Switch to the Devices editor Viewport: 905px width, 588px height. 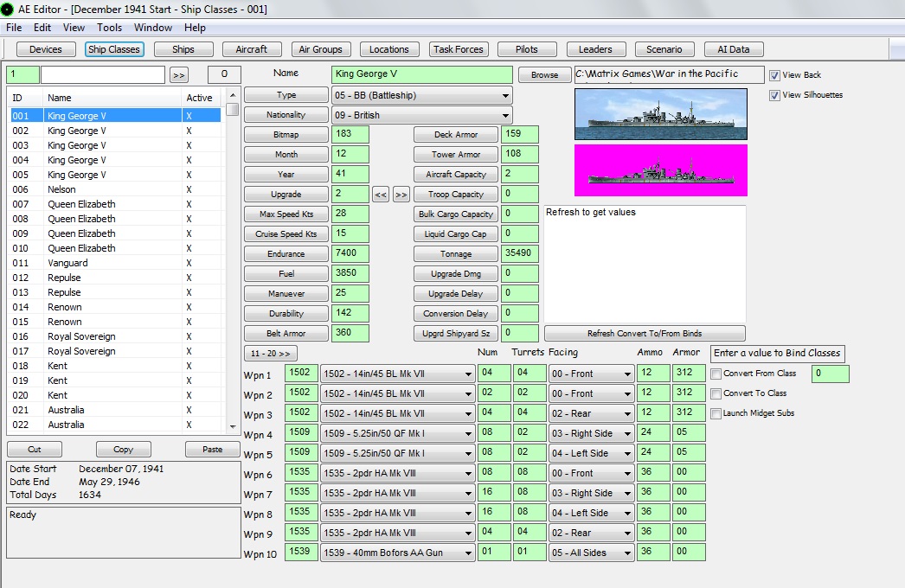point(46,49)
